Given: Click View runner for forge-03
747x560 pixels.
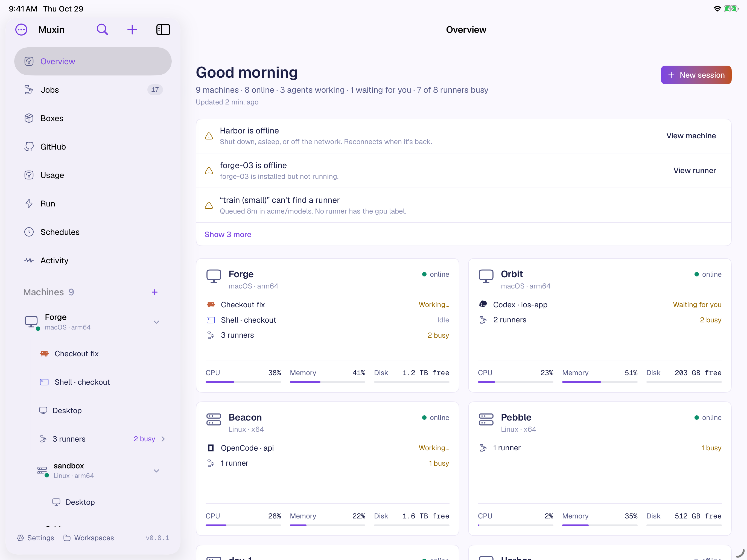Looking at the screenshot, I should (694, 171).
